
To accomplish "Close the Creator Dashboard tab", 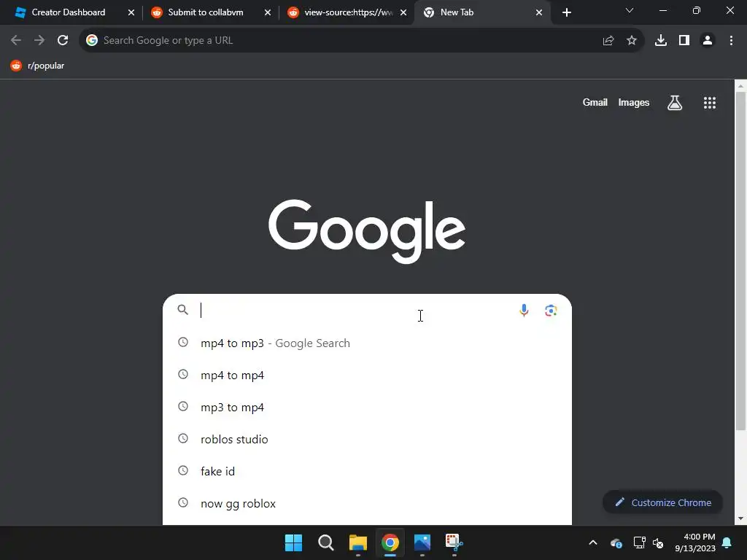I will pos(131,12).
